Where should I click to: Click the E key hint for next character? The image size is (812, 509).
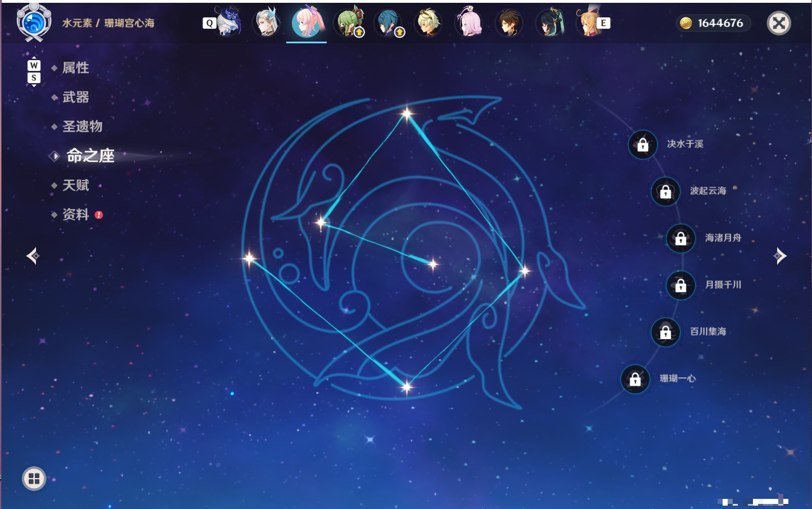pyautogui.click(x=603, y=23)
